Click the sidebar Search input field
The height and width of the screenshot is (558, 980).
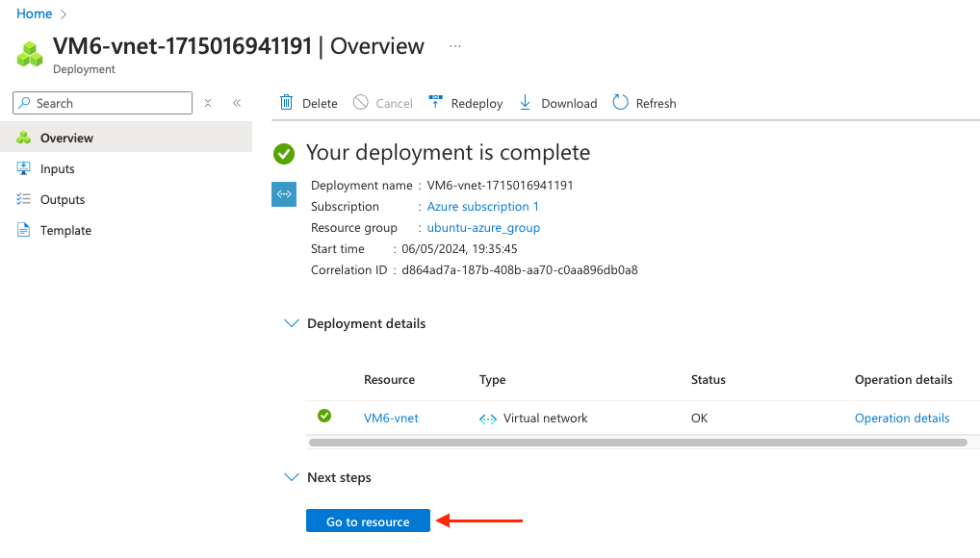click(102, 103)
